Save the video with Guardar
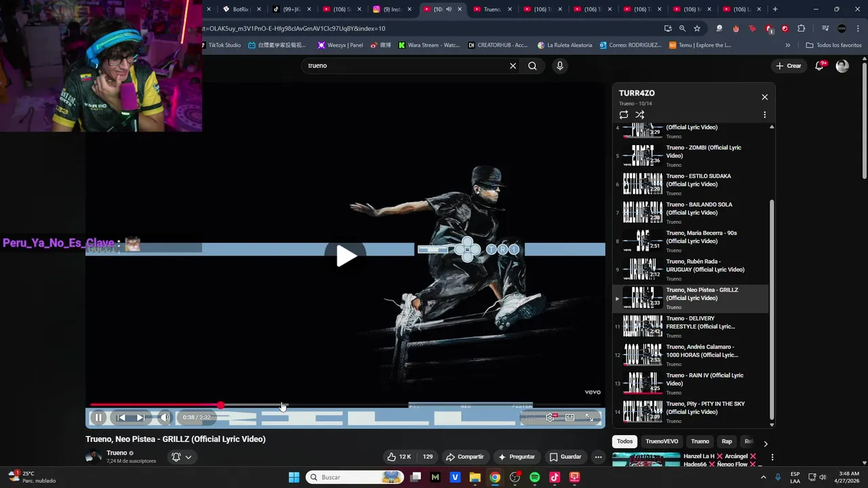The height and width of the screenshot is (488, 868). click(x=566, y=457)
